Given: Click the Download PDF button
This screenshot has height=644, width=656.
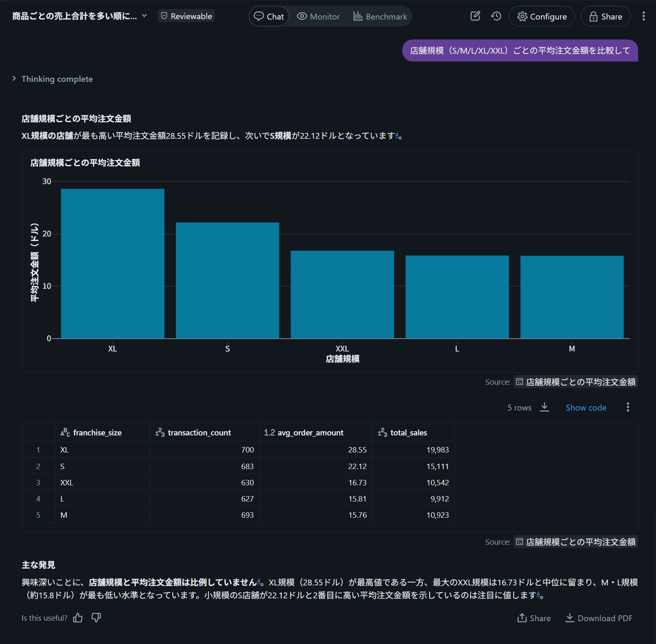Looking at the screenshot, I should pos(599,618).
